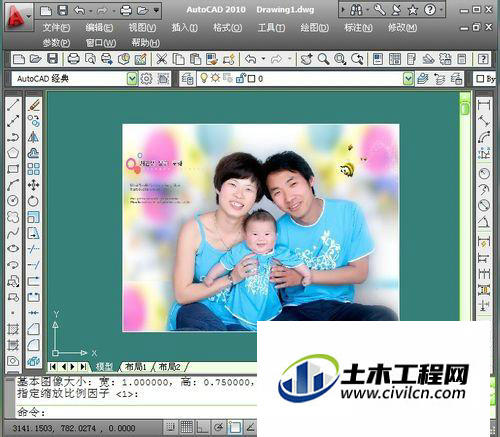Open Layer Properties Manager icon
Screen dimensions: 500x437
(187, 79)
